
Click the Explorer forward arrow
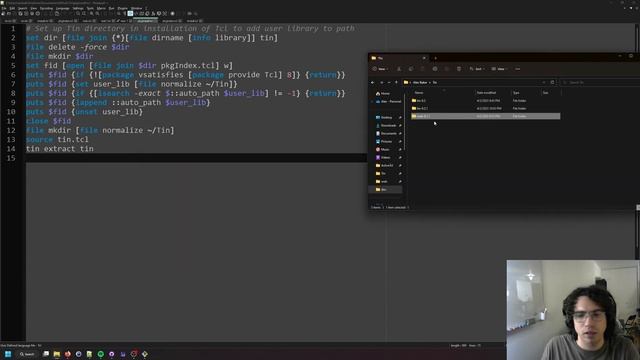[x=382, y=82]
